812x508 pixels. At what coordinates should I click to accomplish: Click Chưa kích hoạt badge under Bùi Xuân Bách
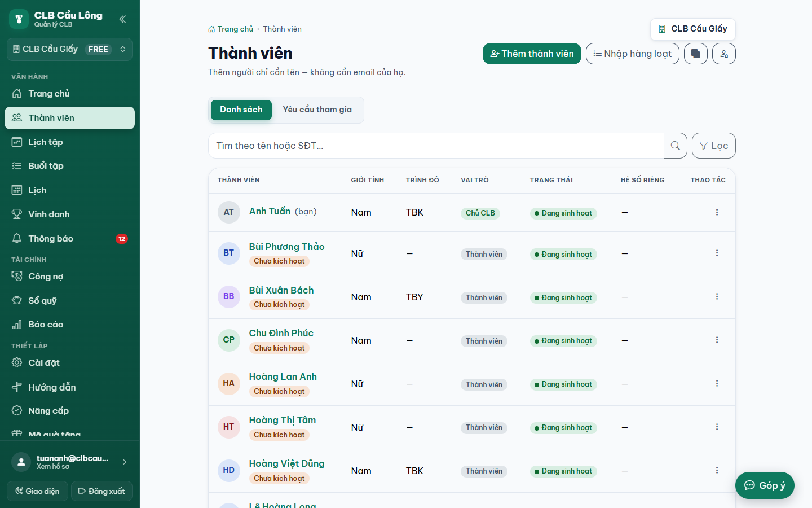pyautogui.click(x=279, y=305)
